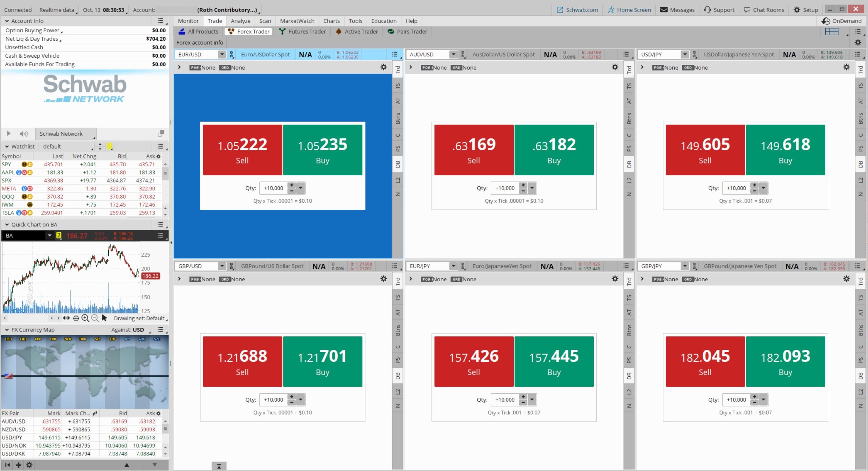Open Schwab.com external link

(x=577, y=10)
